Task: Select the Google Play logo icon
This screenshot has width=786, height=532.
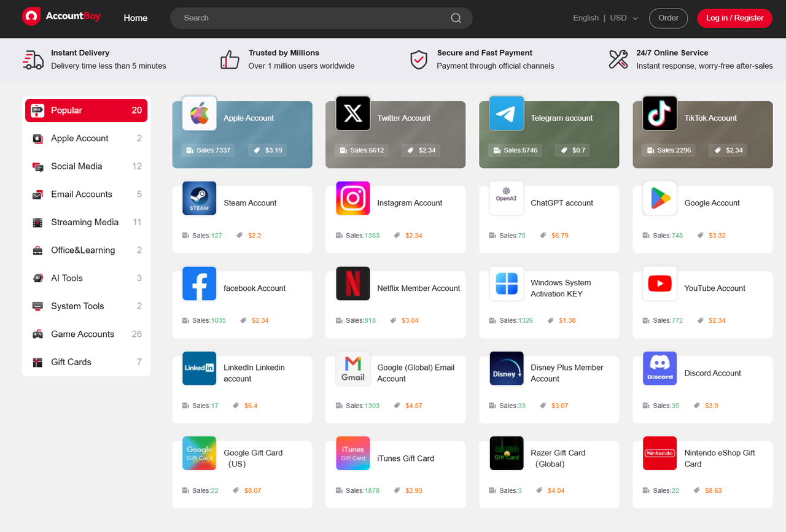Action: (x=660, y=198)
